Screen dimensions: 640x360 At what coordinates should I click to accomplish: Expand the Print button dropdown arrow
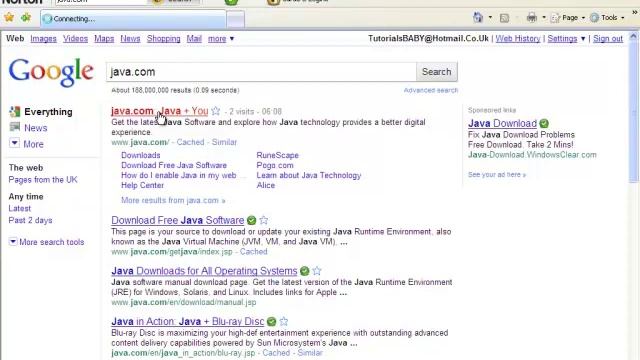(544, 18)
